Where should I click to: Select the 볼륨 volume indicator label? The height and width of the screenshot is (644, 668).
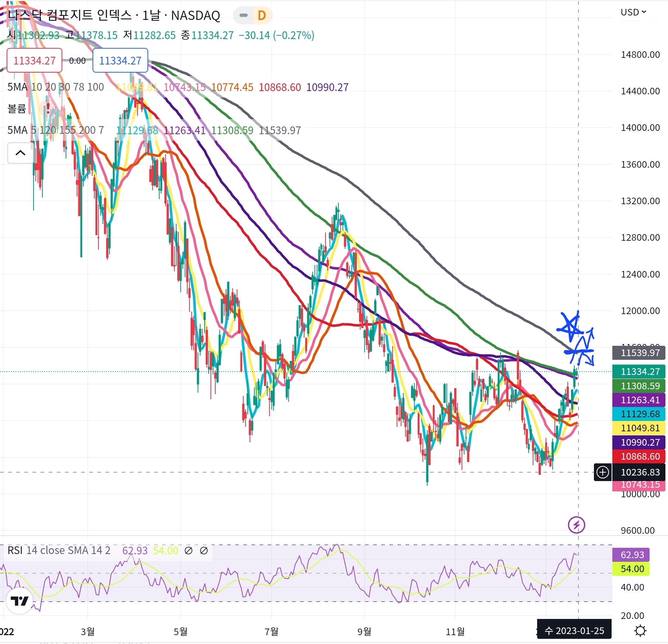click(17, 109)
